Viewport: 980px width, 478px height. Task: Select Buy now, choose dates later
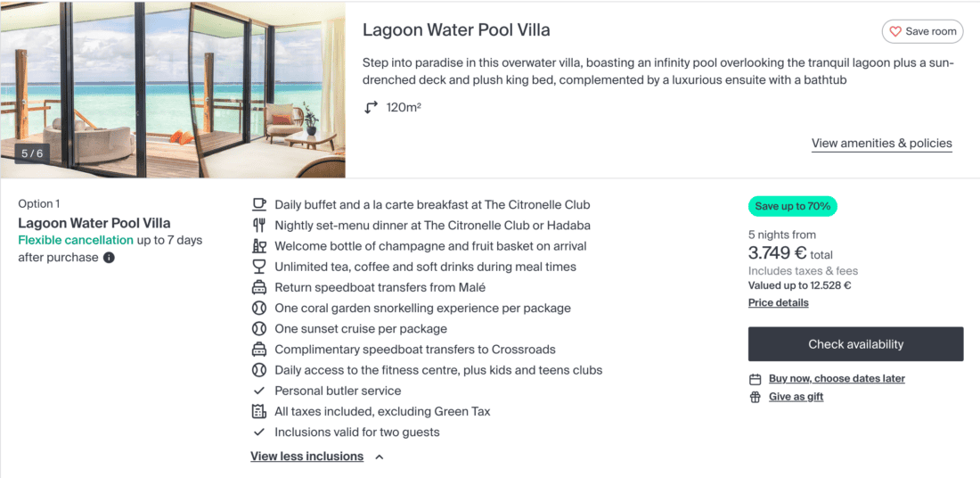point(837,379)
